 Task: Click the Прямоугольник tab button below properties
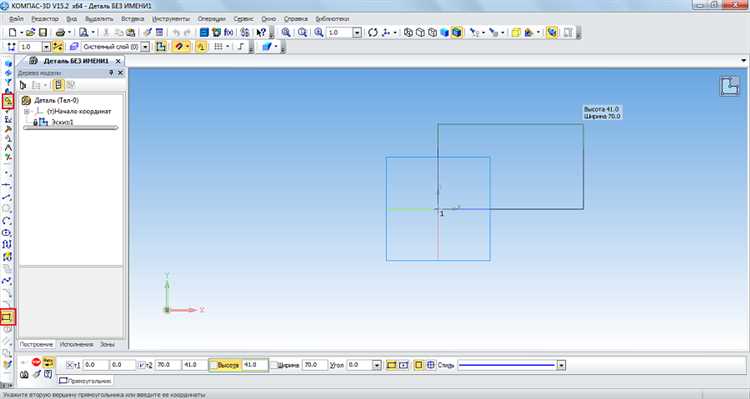pyautogui.click(x=86, y=381)
